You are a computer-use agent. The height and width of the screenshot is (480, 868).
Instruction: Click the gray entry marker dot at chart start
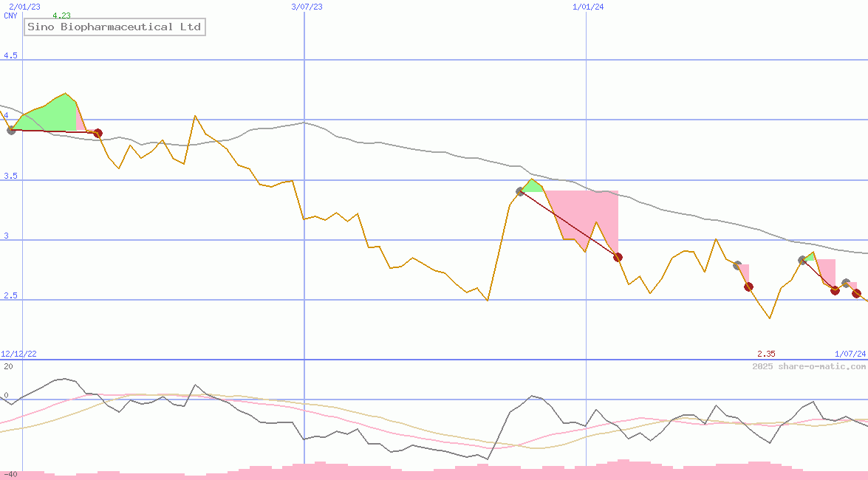tap(12, 131)
